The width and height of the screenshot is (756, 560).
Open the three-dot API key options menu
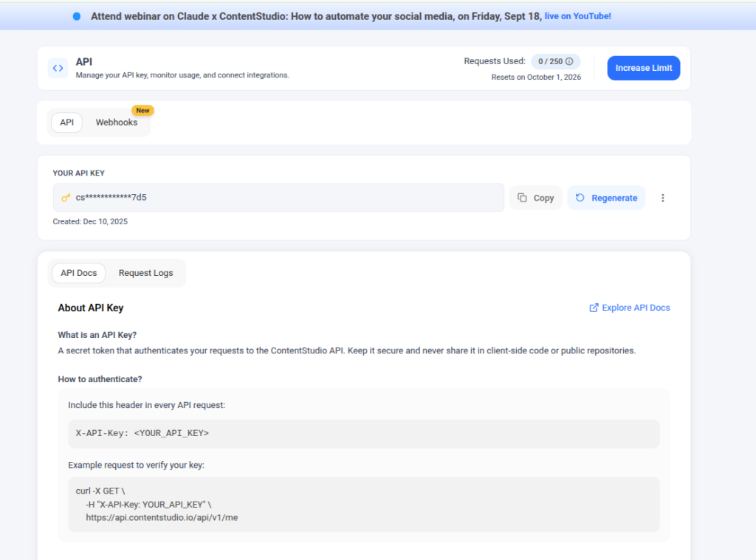[663, 198]
